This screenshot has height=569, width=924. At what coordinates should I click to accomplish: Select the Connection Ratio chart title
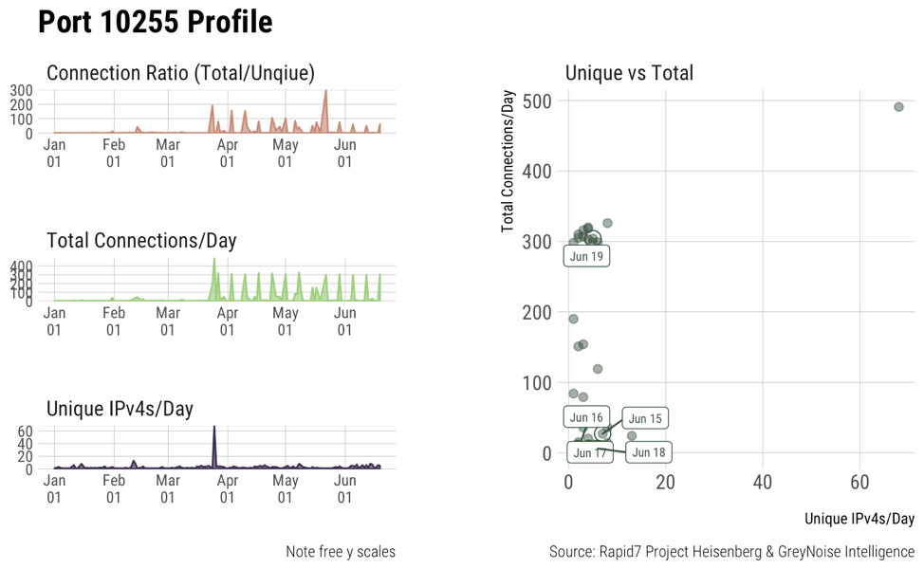pos(180,73)
